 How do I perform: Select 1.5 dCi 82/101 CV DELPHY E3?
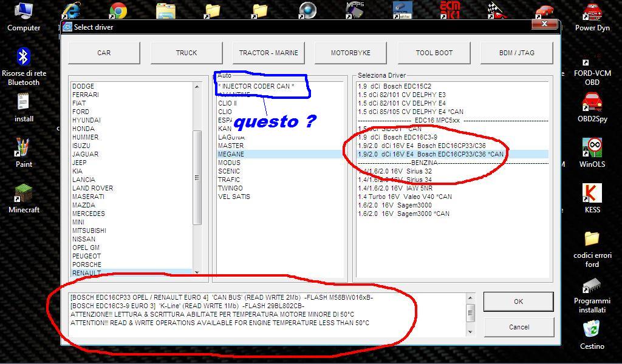click(402, 95)
